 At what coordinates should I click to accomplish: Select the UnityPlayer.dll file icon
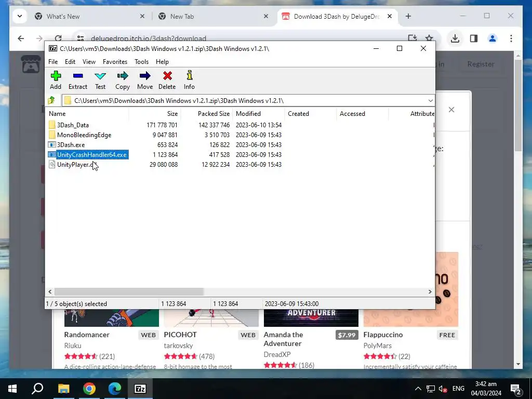point(52,165)
